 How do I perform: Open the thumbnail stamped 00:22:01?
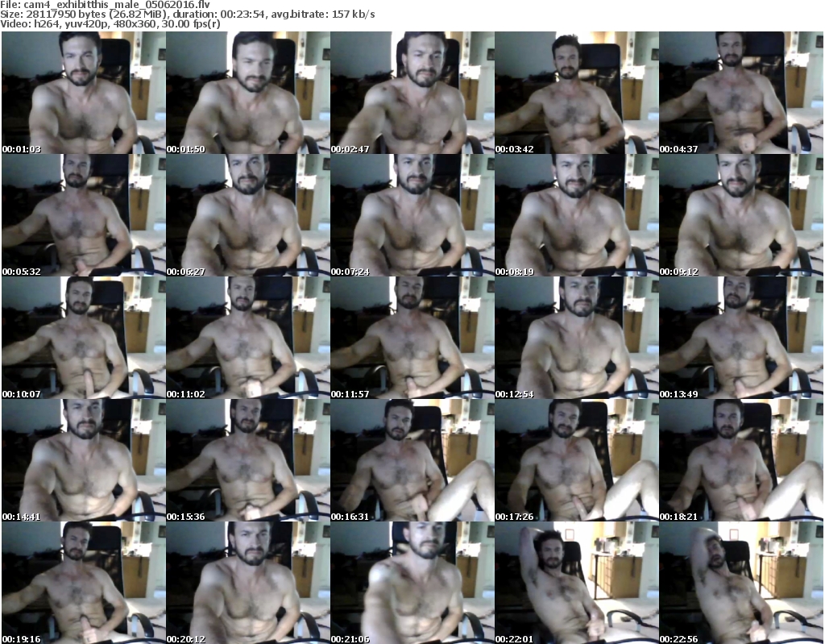(576, 583)
